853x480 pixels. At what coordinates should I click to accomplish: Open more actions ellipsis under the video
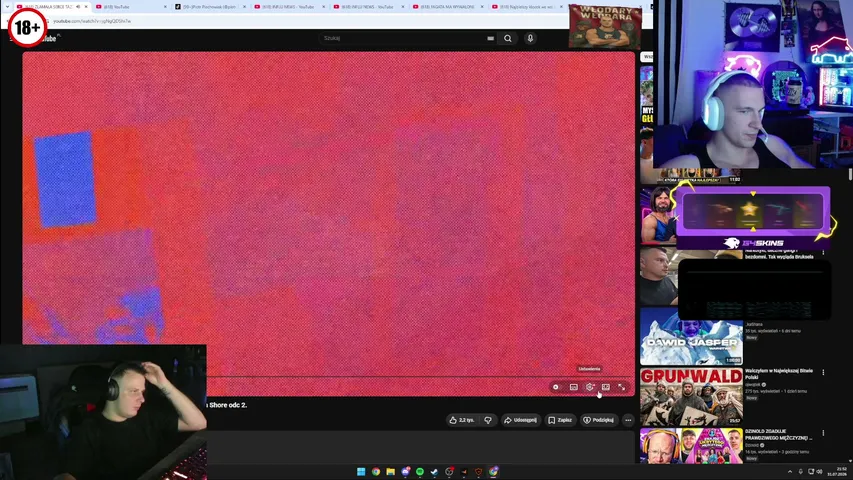[x=628, y=420]
